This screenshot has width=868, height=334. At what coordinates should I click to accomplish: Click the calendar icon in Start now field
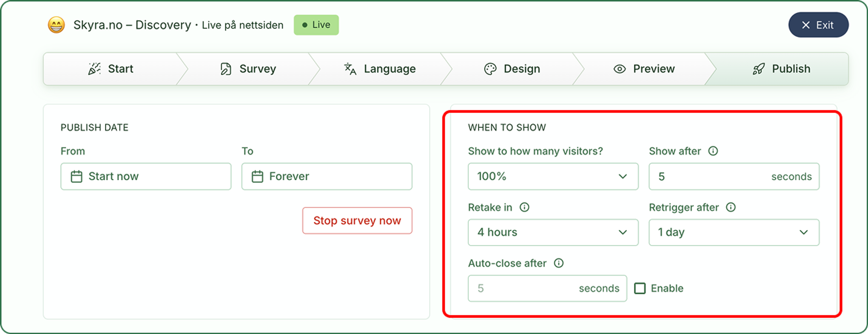coord(76,177)
